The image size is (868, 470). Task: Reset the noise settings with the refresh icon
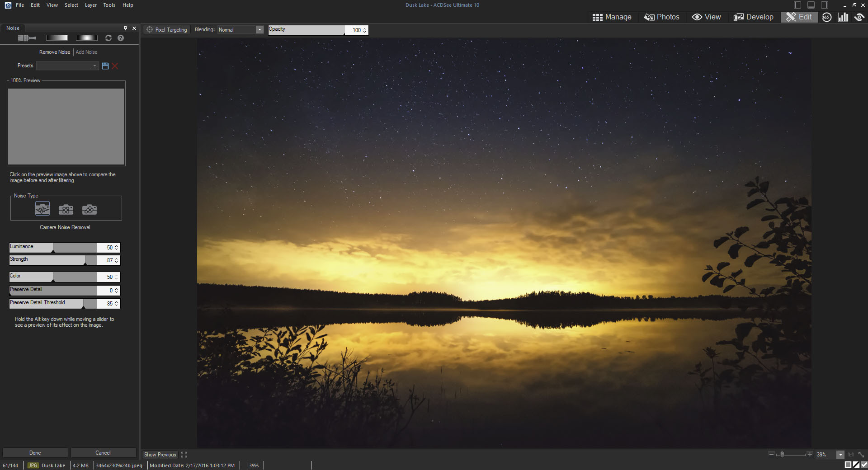pyautogui.click(x=108, y=38)
